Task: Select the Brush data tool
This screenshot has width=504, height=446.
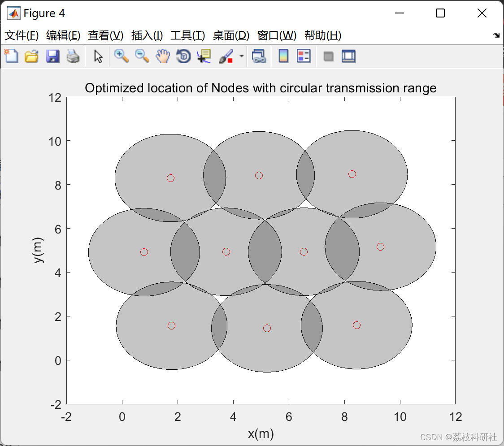Action: (x=226, y=56)
